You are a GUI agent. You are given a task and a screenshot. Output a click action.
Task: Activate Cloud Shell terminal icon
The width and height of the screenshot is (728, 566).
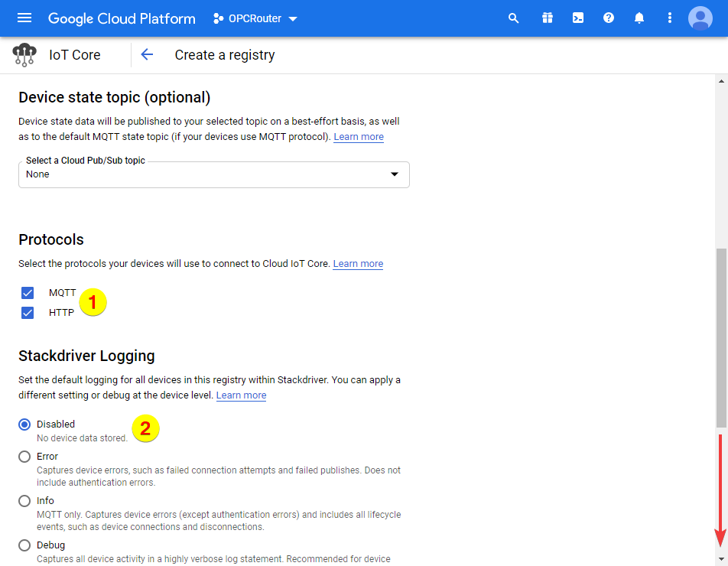click(x=578, y=18)
